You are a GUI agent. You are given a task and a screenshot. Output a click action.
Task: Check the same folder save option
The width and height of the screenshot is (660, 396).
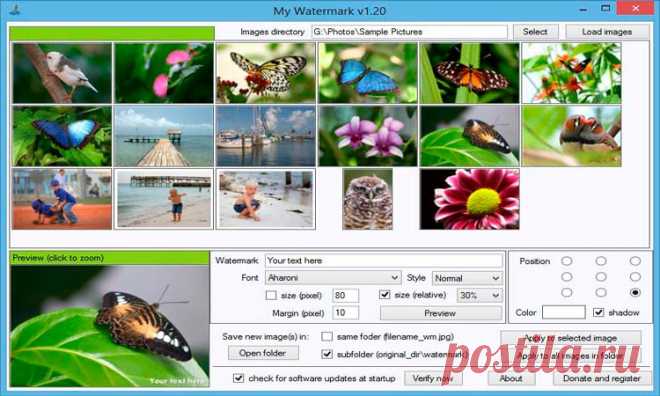pyautogui.click(x=327, y=337)
